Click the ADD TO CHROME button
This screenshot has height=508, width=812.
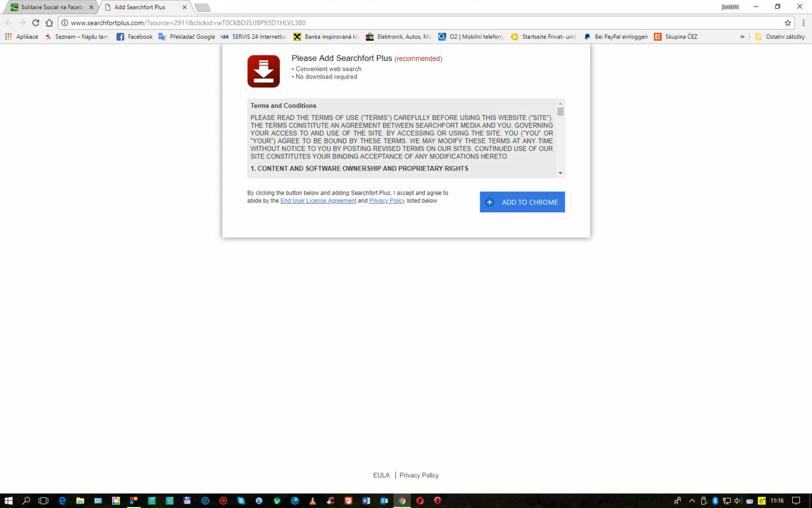click(x=522, y=202)
